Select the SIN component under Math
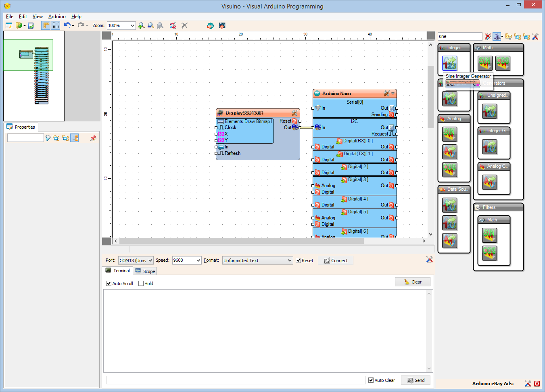The width and height of the screenshot is (545, 392). [484, 63]
